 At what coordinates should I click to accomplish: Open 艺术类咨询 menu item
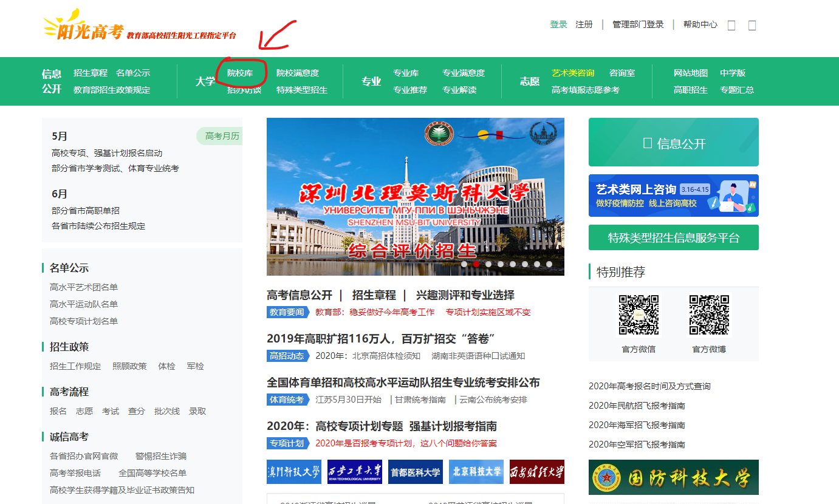573,73
